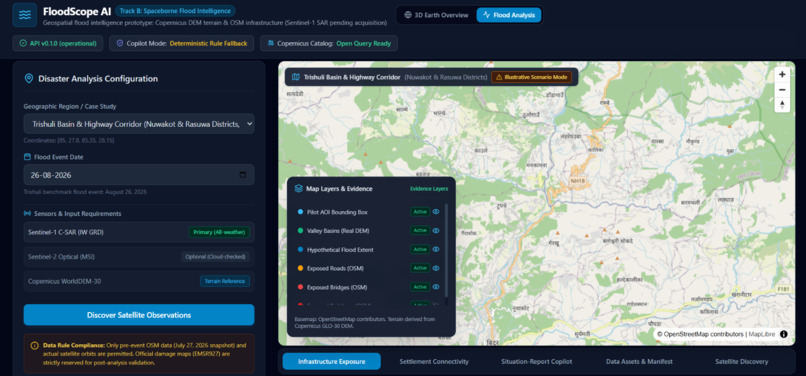Image resolution: width=806 pixels, height=376 pixels.
Task: Click the info icon in Data Rule Compliance notice
Action: coord(34,345)
